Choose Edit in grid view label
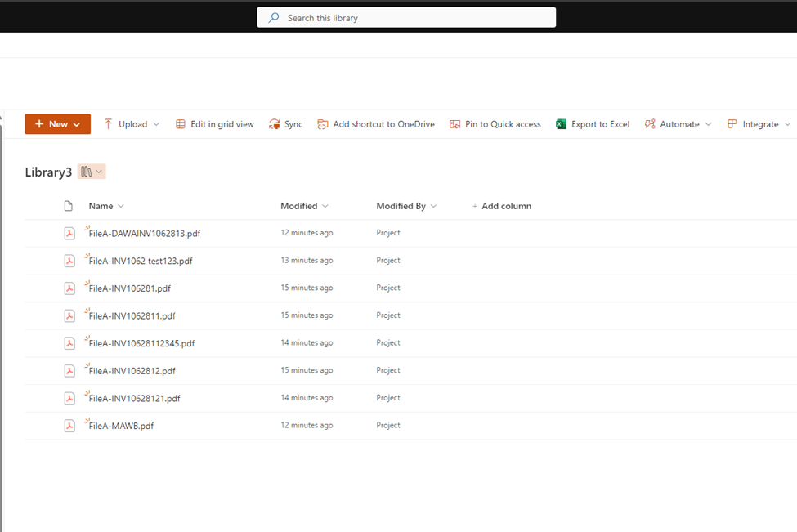Image resolution: width=797 pixels, height=532 pixels. [x=222, y=124]
